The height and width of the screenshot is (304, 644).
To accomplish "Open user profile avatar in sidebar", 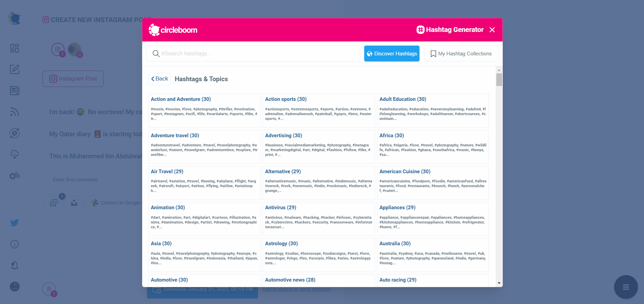I will pyautogui.click(x=15, y=287).
